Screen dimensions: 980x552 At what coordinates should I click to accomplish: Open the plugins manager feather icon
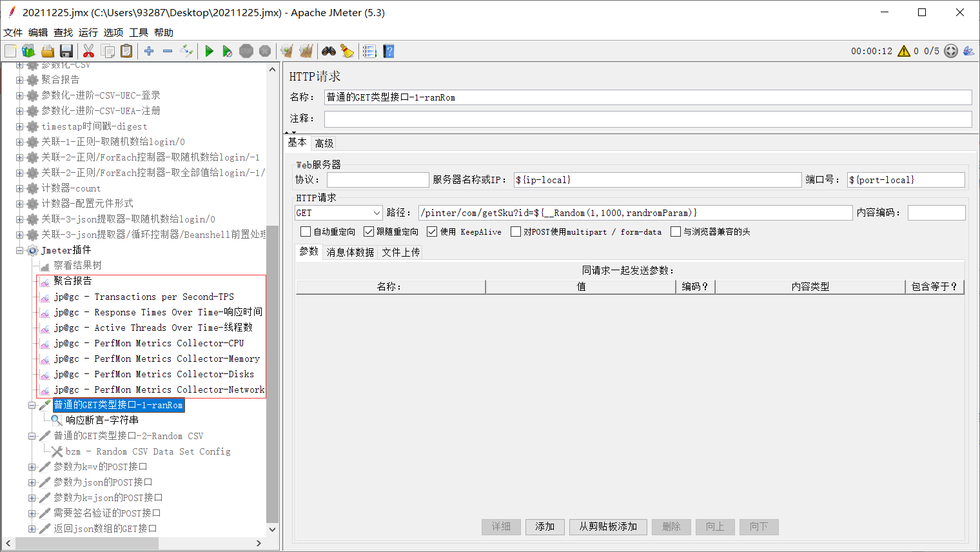tap(968, 51)
